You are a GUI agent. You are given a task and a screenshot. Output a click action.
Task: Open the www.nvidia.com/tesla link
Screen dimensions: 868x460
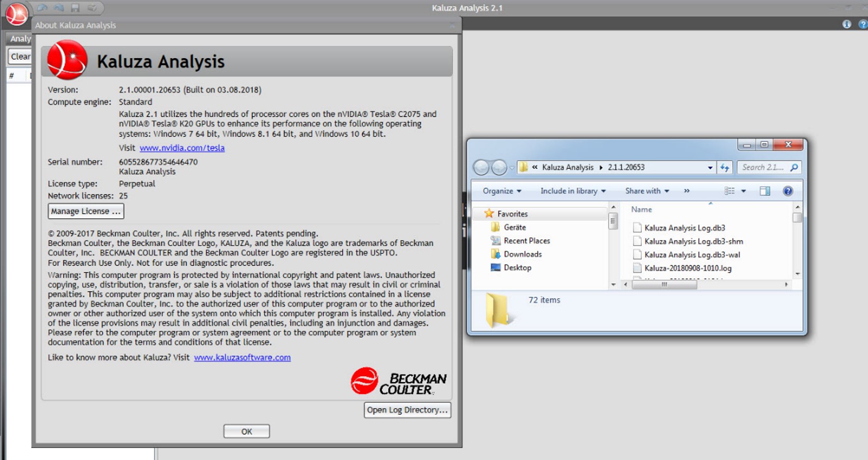point(182,148)
